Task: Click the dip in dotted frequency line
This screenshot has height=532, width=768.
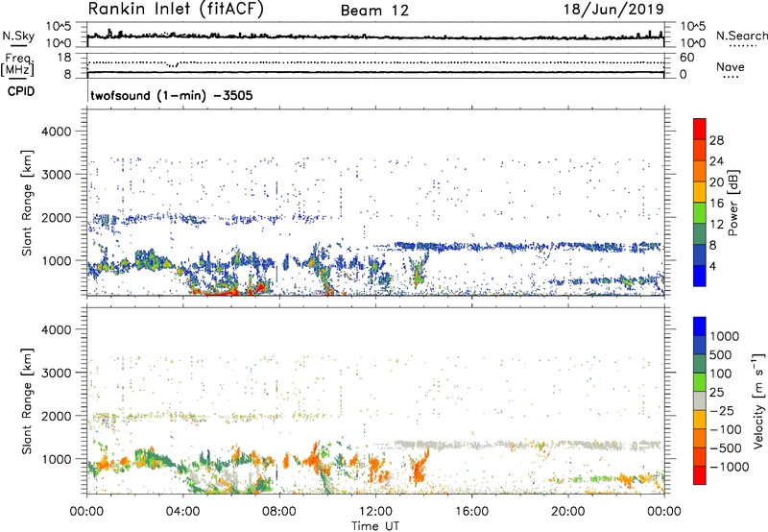Action: click(173, 64)
